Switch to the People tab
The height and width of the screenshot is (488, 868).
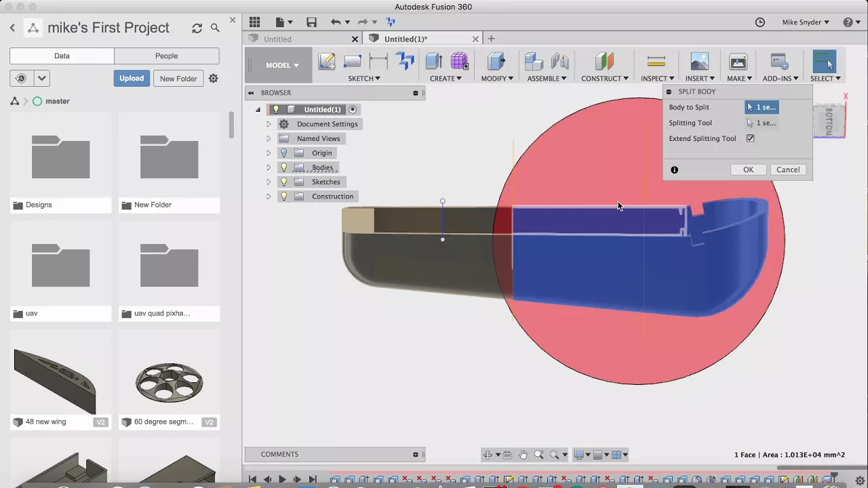click(167, 56)
